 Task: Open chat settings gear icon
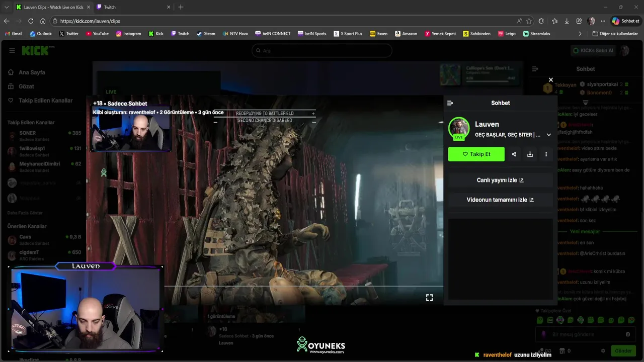(x=603, y=351)
